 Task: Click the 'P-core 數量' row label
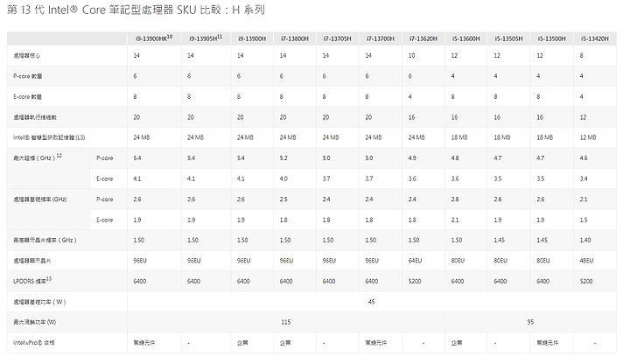click(28, 76)
